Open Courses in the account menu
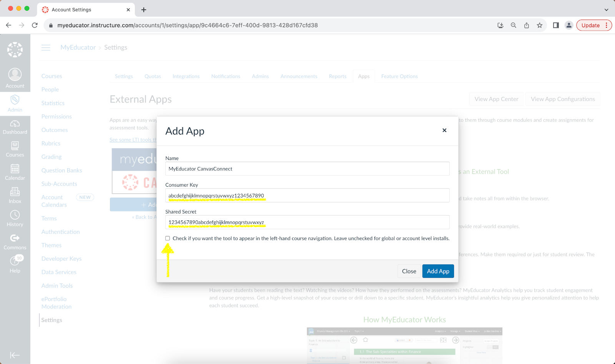The width and height of the screenshot is (615, 364). 52,76
